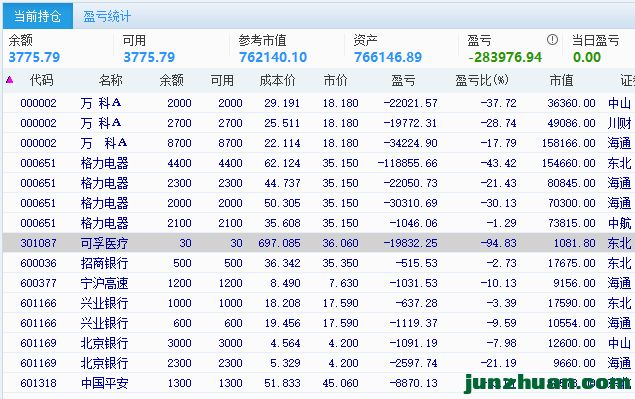Click stock code 601318
Screen dimensions: 635x399
pos(38,383)
